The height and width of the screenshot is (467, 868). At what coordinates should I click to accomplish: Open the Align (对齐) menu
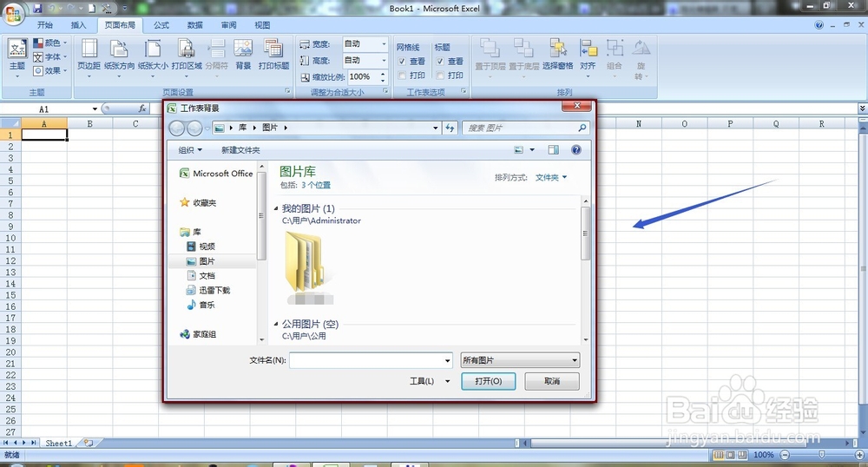pyautogui.click(x=588, y=59)
